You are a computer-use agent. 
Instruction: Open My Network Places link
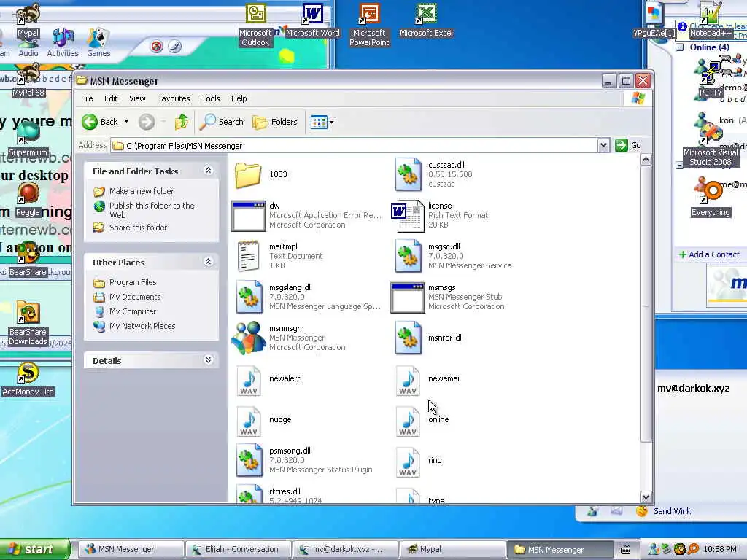click(142, 326)
